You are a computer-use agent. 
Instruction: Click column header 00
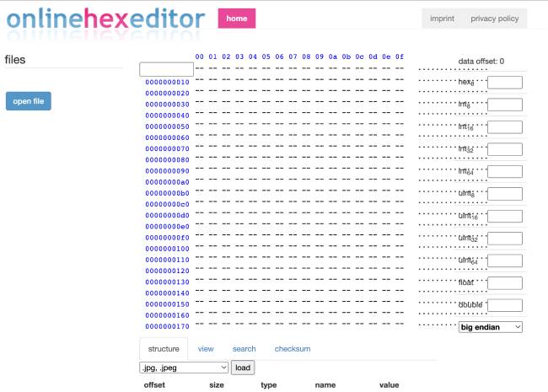point(199,56)
